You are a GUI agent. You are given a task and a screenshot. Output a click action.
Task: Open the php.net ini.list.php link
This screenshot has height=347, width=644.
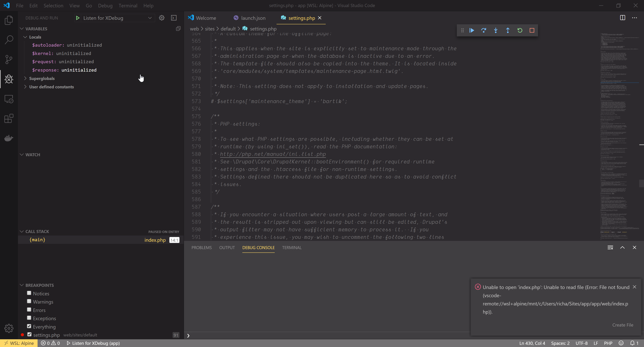pyautogui.click(x=273, y=154)
